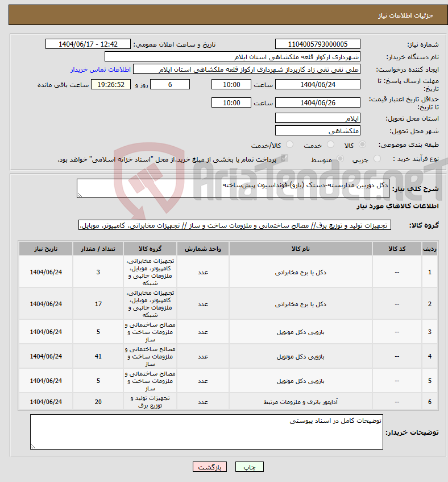Click the announcement date field 1404/06/17 - 12:42
Screen dimensions: 448x482
pyautogui.click(x=88, y=44)
